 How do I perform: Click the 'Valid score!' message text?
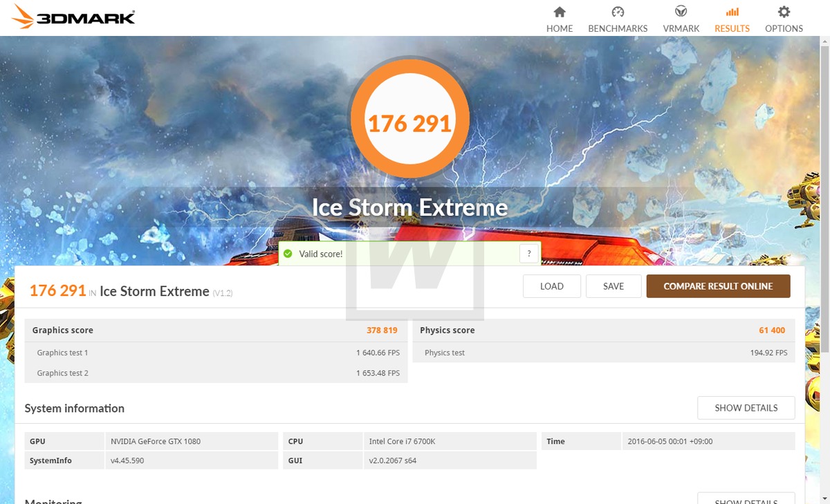click(x=320, y=254)
